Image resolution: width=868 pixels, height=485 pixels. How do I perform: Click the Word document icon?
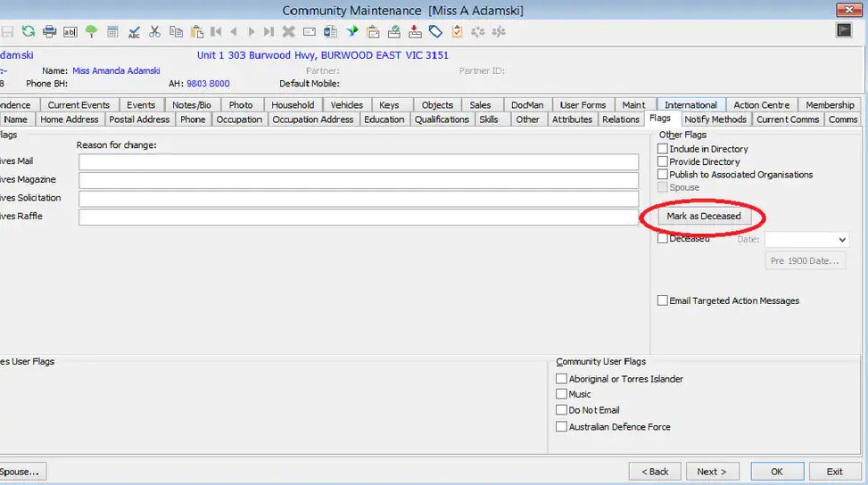click(x=330, y=31)
